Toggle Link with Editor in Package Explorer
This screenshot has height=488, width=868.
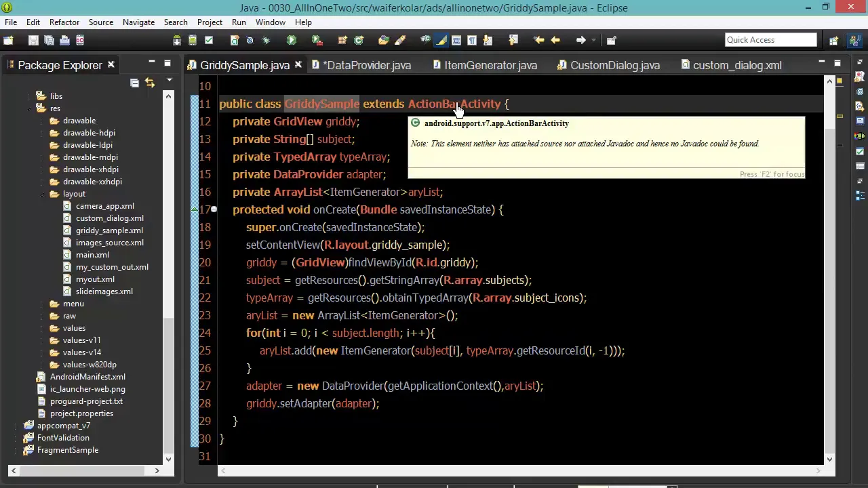pos(150,83)
